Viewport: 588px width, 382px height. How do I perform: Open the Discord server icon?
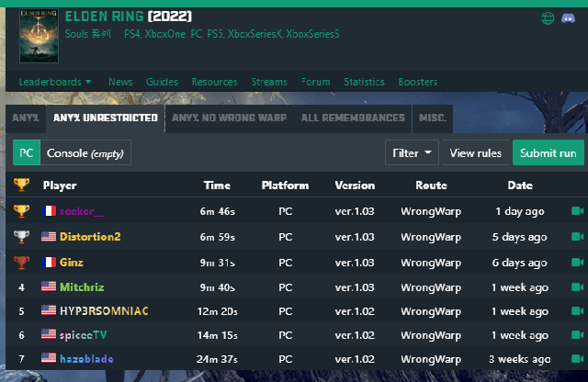coord(568,18)
